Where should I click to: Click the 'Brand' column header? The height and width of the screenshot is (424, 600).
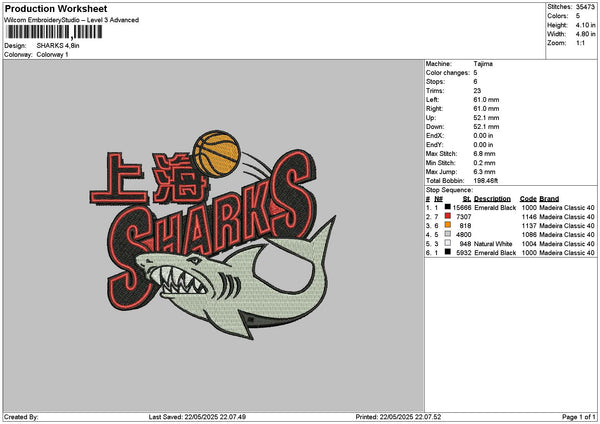549,199
